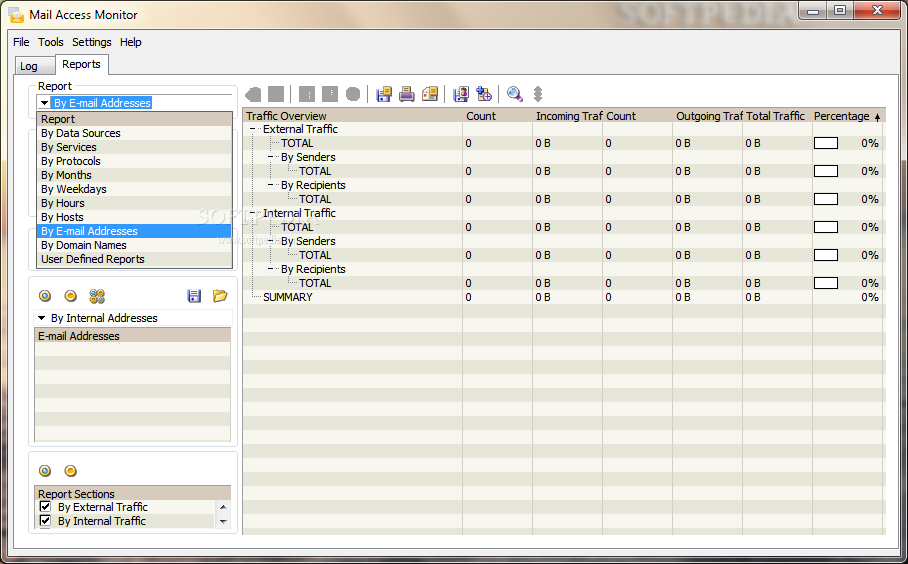The height and width of the screenshot is (564, 908).
Task: Click the Outgoing Traf column header
Action: pyautogui.click(x=708, y=116)
